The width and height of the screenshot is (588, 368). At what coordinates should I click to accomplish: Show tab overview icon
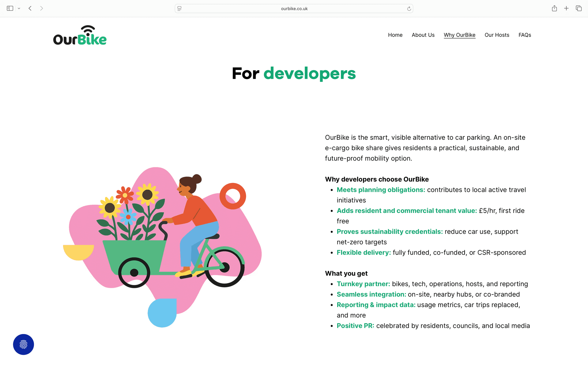[579, 8]
